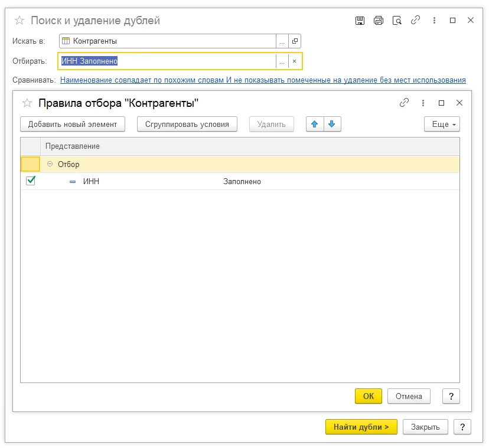The width and height of the screenshot is (489, 448).
Task: Move the condition up with the blue arrow
Action: click(315, 124)
